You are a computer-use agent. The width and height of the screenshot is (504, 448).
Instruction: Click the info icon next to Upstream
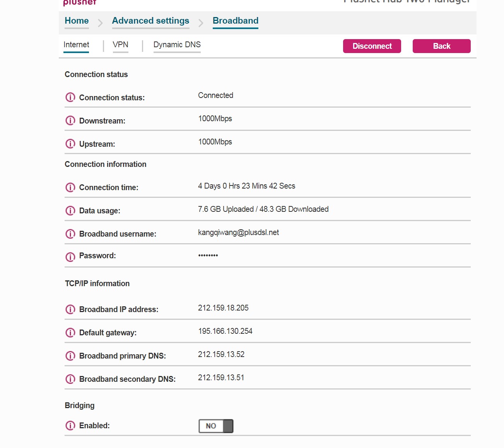70,144
